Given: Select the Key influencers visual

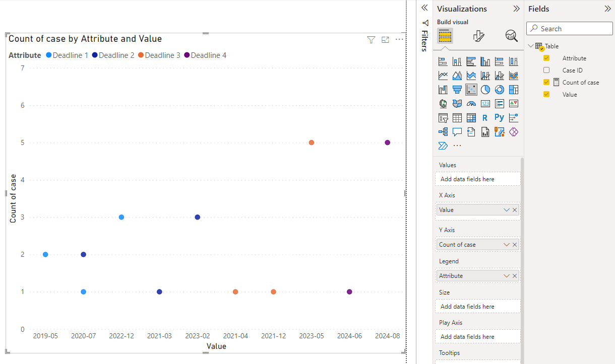Looking at the screenshot, I should [x=514, y=118].
